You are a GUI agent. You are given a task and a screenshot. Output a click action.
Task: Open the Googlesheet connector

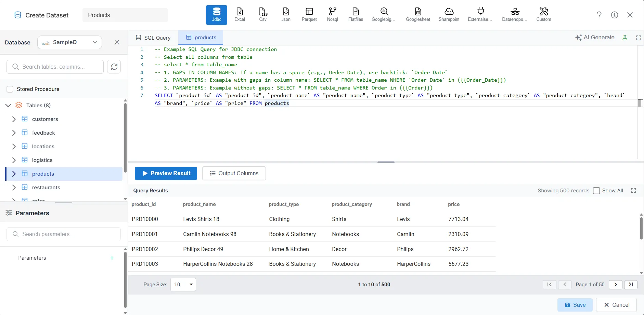[x=418, y=14]
